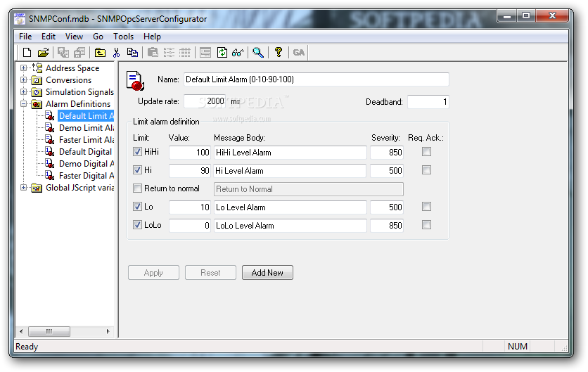
Task: Click the tree scrollbar left arrow
Action: click(21, 331)
